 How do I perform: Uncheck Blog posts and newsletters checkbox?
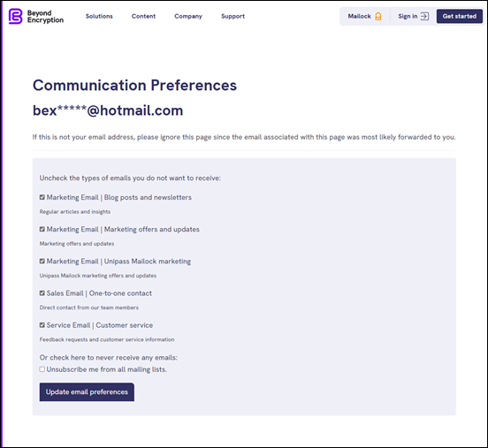(x=42, y=197)
